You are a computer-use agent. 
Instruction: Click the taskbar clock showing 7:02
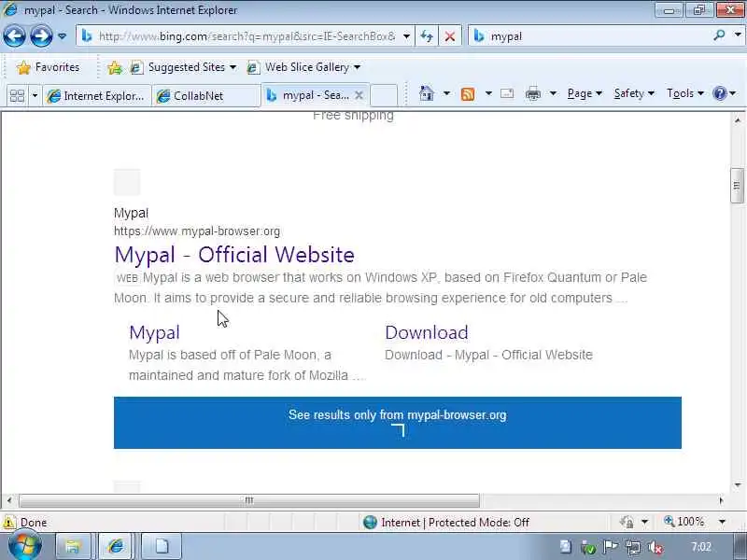point(701,547)
